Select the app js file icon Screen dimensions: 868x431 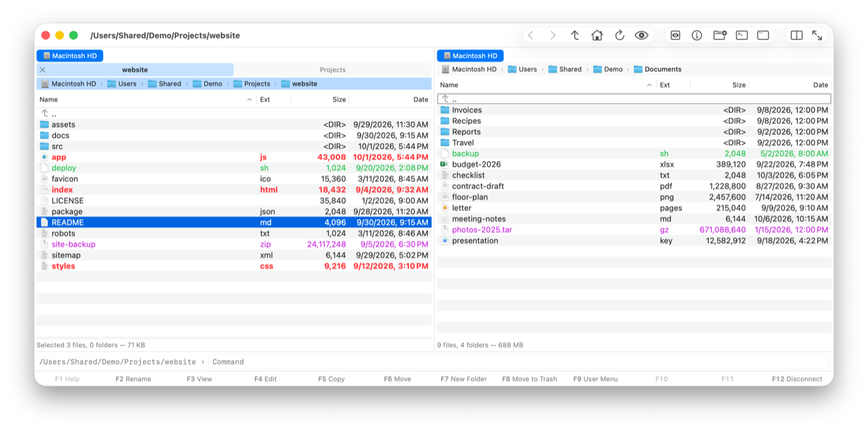(x=45, y=157)
